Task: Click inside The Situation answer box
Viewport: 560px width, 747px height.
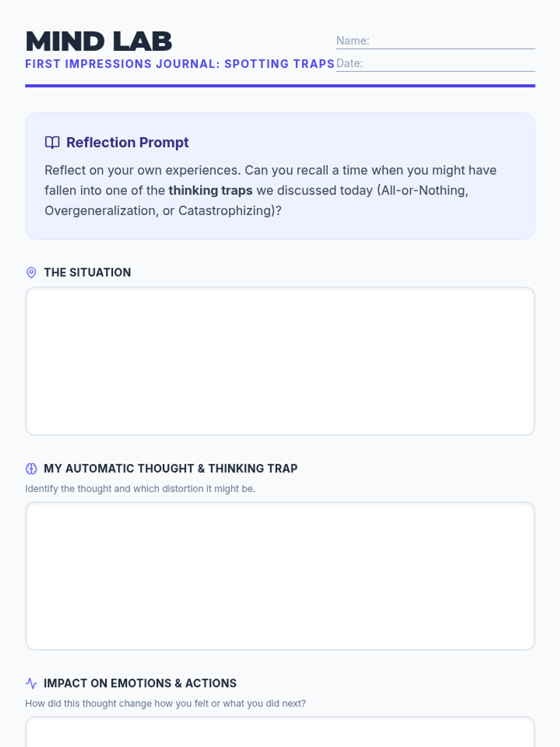Action: click(280, 361)
